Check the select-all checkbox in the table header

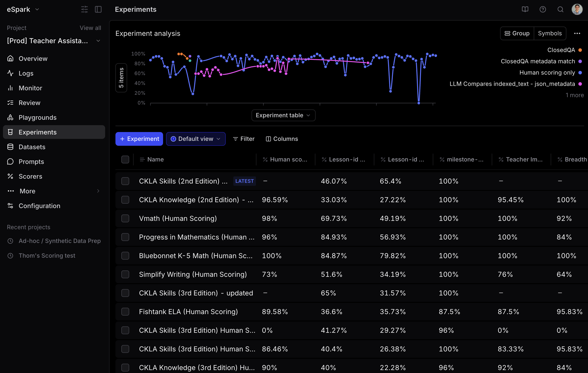tap(125, 160)
